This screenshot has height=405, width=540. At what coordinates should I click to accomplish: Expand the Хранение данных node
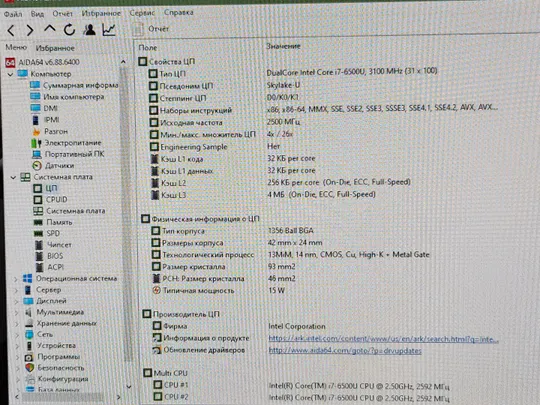coord(17,324)
